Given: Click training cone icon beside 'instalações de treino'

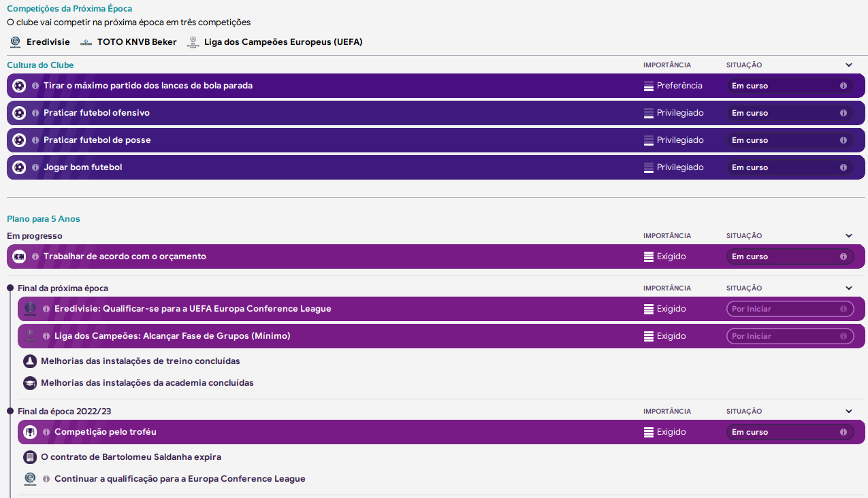Looking at the screenshot, I should pos(30,361).
